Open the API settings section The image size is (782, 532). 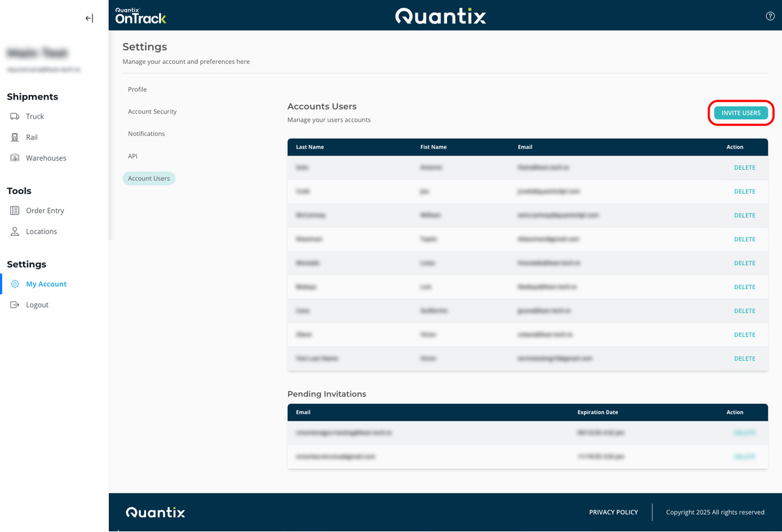[x=132, y=156]
